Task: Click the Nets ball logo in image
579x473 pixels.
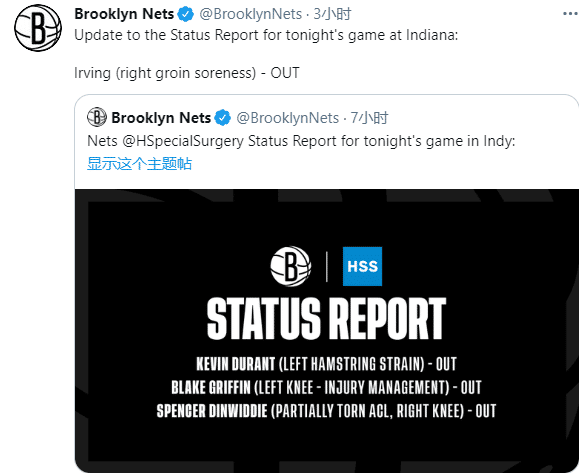Action: pyautogui.click(x=291, y=266)
